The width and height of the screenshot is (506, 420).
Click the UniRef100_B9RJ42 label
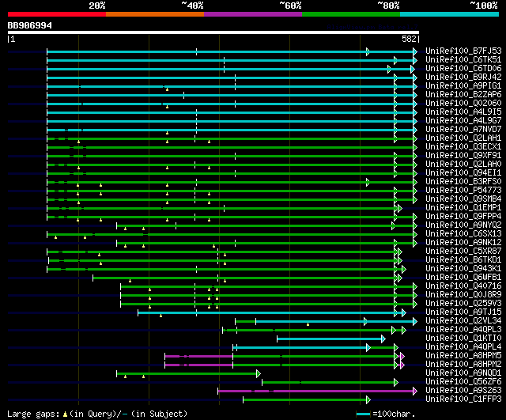pos(463,78)
